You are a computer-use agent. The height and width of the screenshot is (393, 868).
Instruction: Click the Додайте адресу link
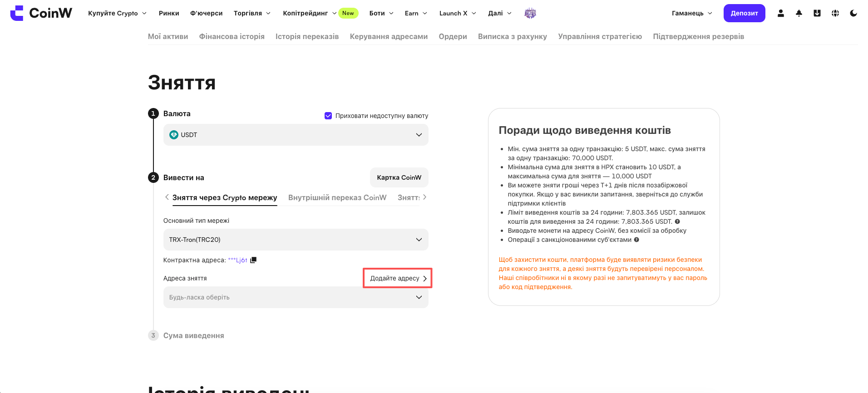coord(398,278)
